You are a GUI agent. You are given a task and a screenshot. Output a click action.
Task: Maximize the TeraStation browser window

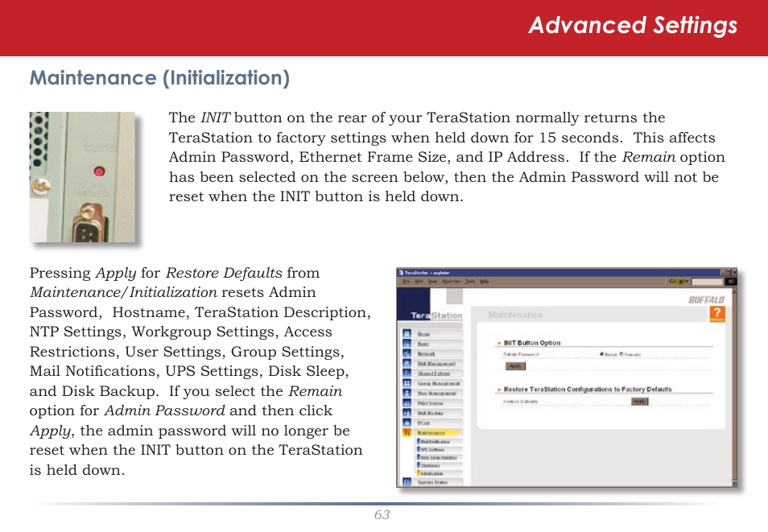coord(729,273)
